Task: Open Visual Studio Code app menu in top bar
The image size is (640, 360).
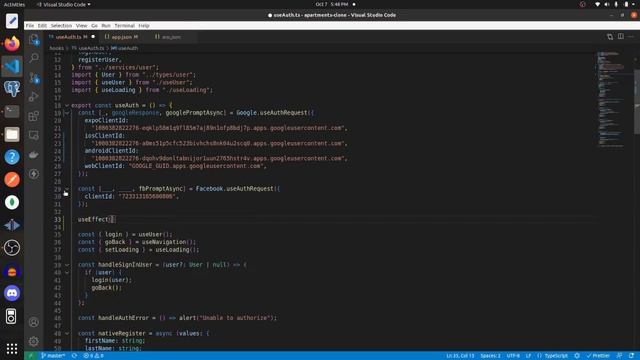Action: coord(64,4)
